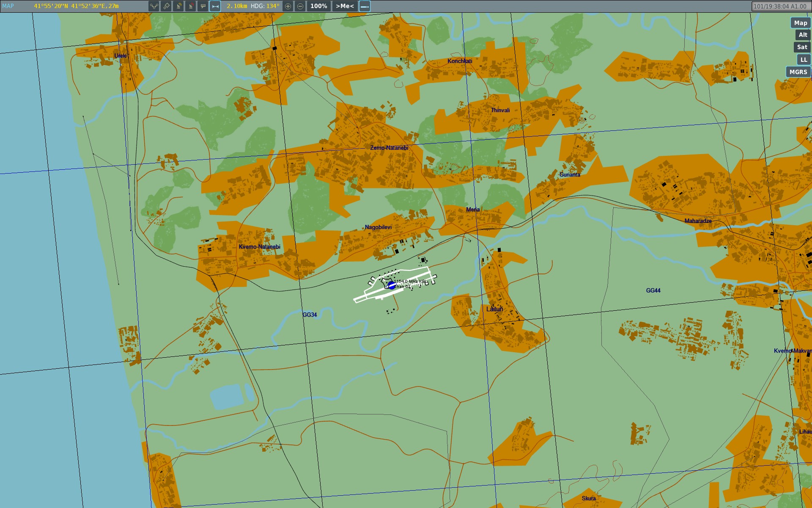Toggle the map labels speech-bubble icon
Viewport: 812px width, 508px height.
203,6
